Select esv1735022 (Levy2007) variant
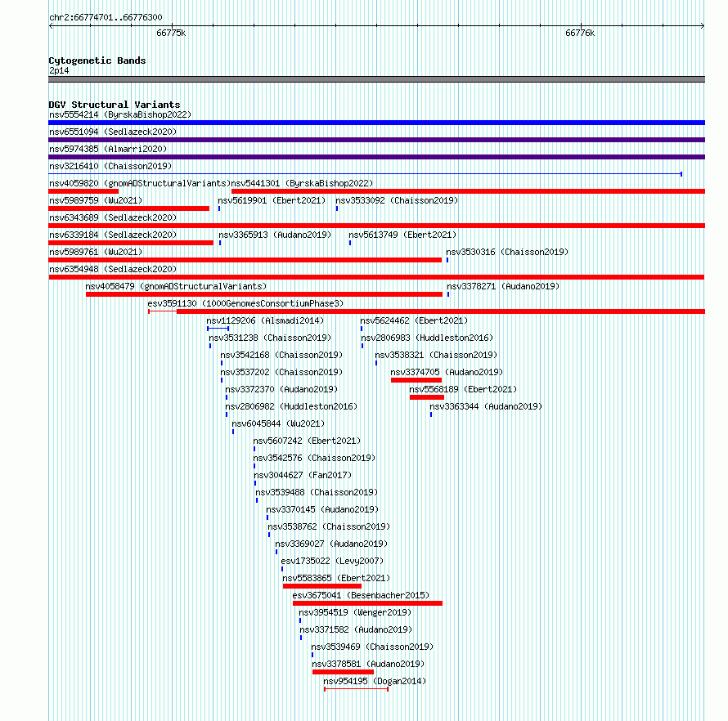This screenshot has width=728, height=721. [332, 561]
